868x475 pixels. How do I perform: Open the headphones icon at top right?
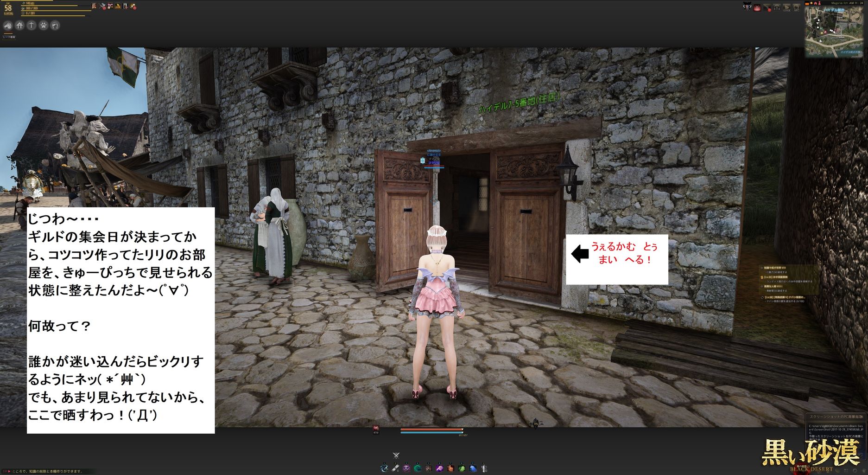[x=777, y=7]
